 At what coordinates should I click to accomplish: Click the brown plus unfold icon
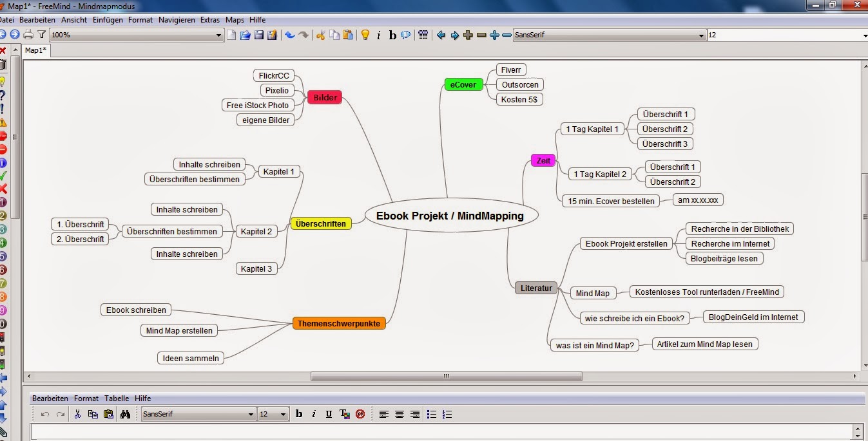click(x=468, y=35)
